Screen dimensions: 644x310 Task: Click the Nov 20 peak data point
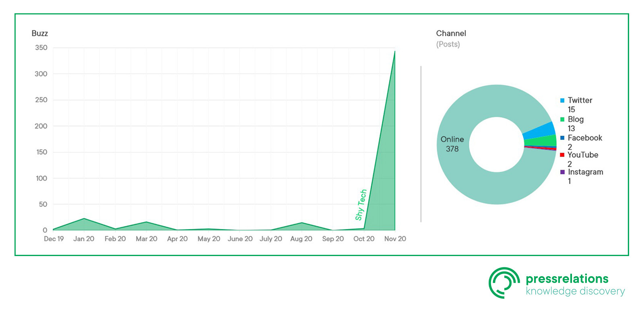tap(394, 51)
